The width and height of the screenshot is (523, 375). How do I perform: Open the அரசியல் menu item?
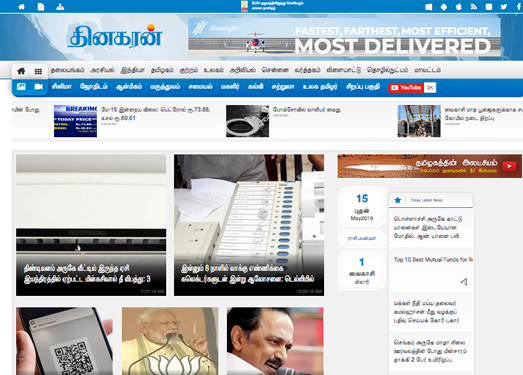click(x=102, y=70)
